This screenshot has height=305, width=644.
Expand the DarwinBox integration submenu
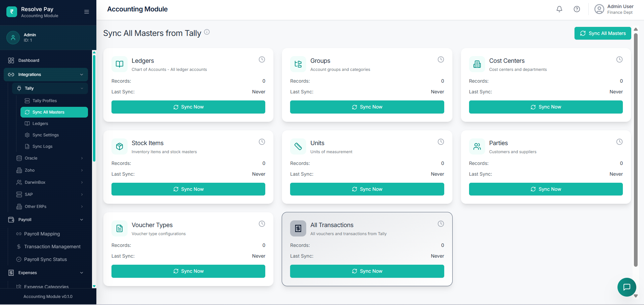[50, 182]
